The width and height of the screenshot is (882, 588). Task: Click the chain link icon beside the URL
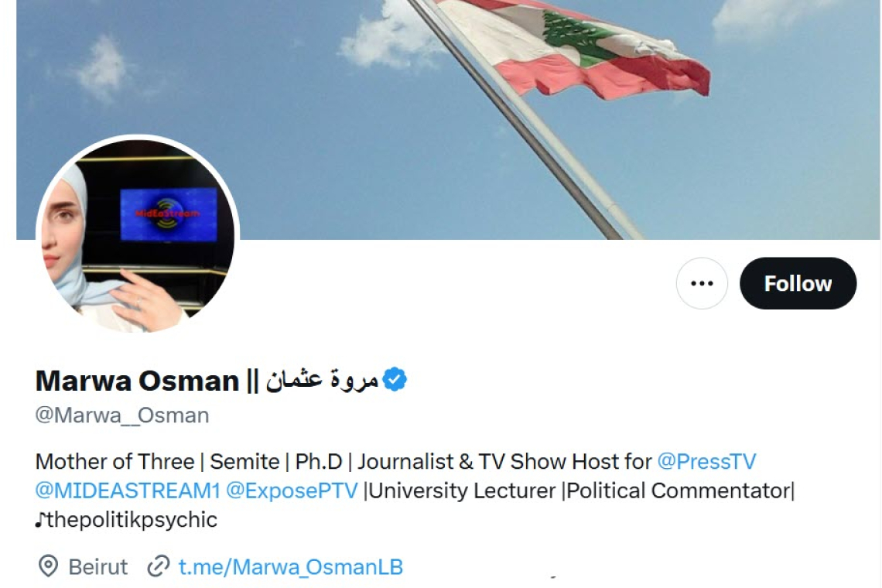[x=159, y=566]
